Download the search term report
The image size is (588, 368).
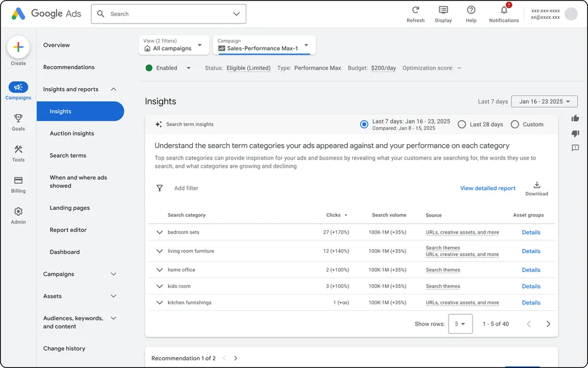click(x=536, y=185)
